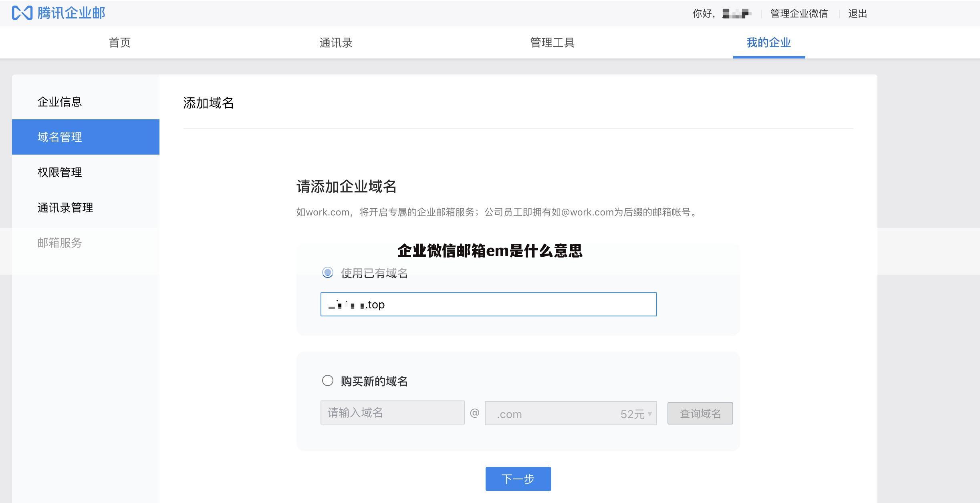Open 通讯录管理 in the sidebar
Image resolution: width=980 pixels, height=503 pixels.
[86, 207]
